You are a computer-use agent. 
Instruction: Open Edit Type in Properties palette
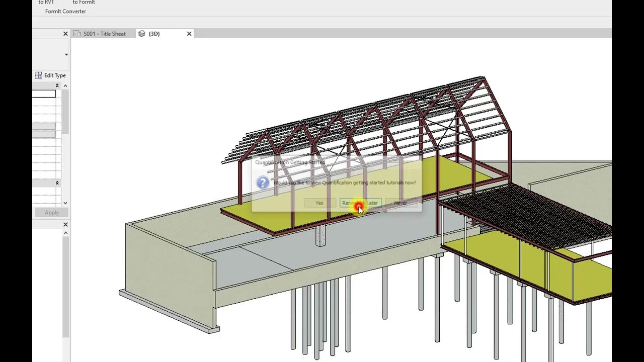[50, 75]
